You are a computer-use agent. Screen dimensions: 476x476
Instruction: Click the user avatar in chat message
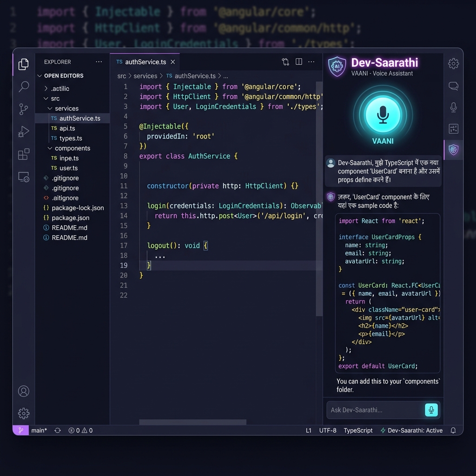point(331,163)
